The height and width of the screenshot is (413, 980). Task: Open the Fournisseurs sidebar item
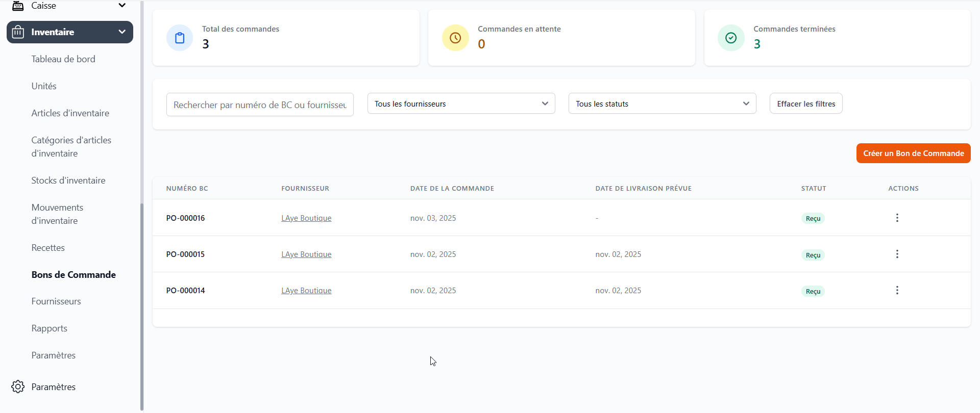pos(56,301)
